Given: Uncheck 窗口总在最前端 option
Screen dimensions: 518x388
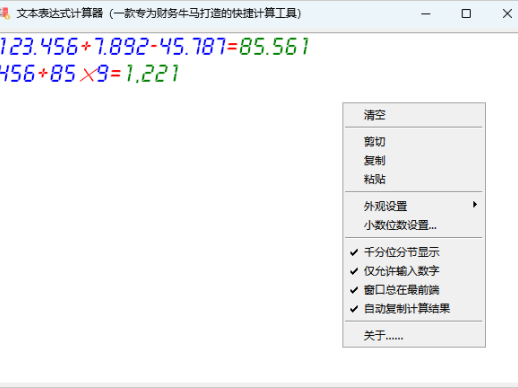Looking at the screenshot, I should click(x=414, y=290).
